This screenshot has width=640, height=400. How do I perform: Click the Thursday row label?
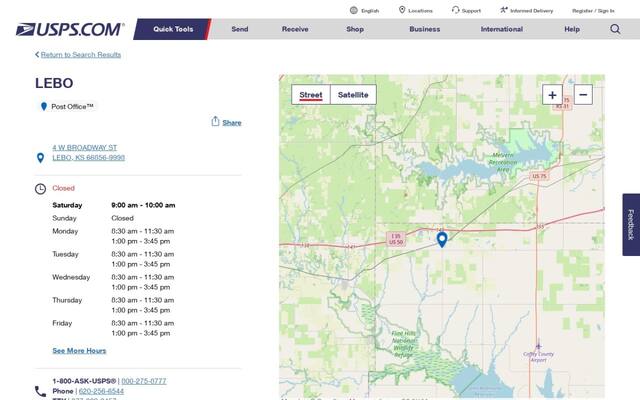tap(67, 300)
